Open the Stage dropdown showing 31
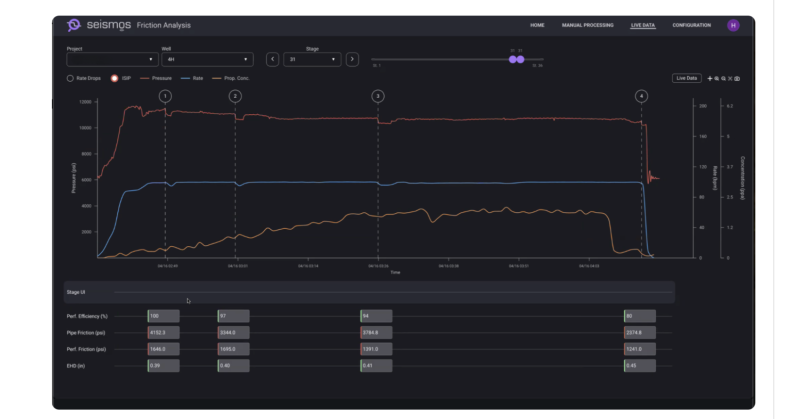The width and height of the screenshot is (800, 419). pos(313,59)
